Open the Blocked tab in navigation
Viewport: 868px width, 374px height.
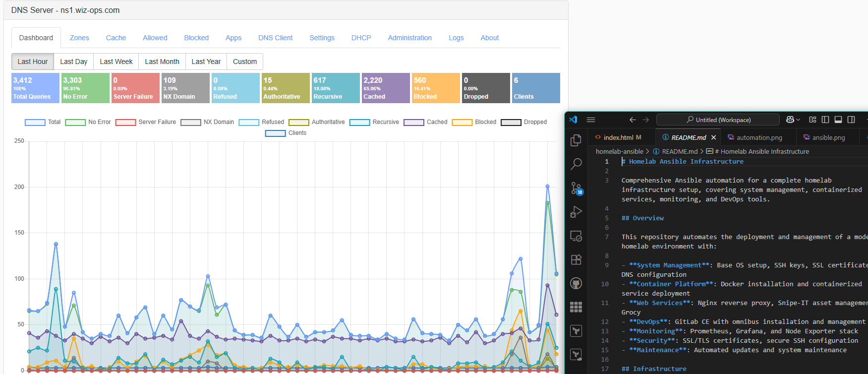(196, 38)
